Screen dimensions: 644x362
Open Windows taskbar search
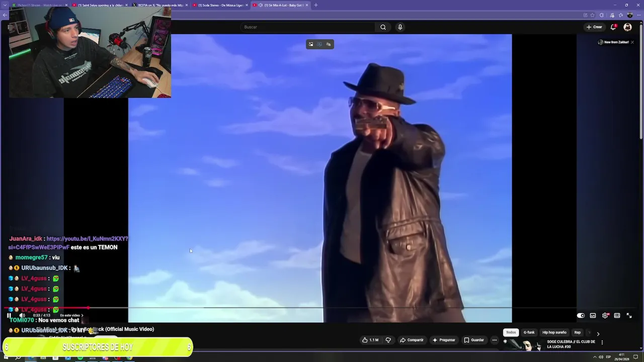(x=18, y=357)
